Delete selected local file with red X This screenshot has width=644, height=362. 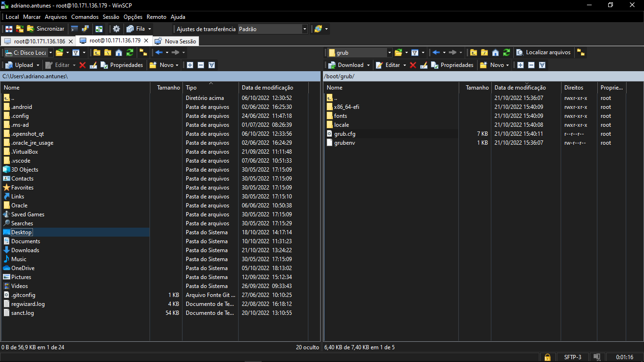point(83,65)
